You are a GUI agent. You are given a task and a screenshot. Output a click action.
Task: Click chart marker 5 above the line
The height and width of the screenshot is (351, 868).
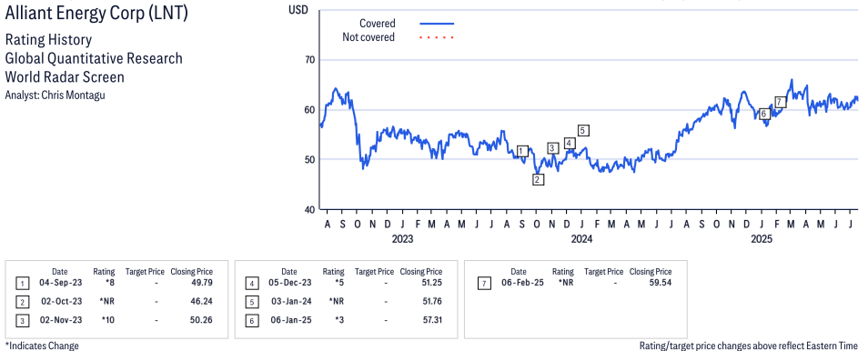coord(583,131)
